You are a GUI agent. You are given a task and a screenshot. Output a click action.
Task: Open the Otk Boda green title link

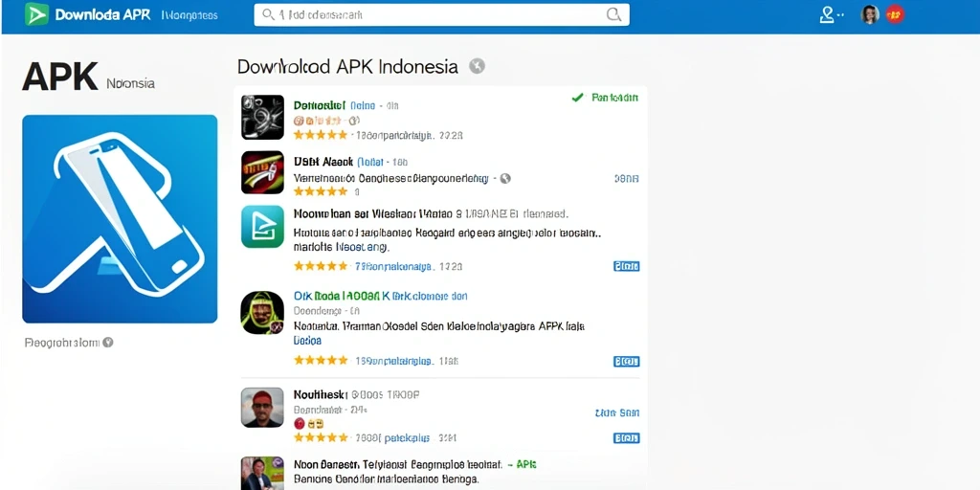pyautogui.click(x=380, y=297)
